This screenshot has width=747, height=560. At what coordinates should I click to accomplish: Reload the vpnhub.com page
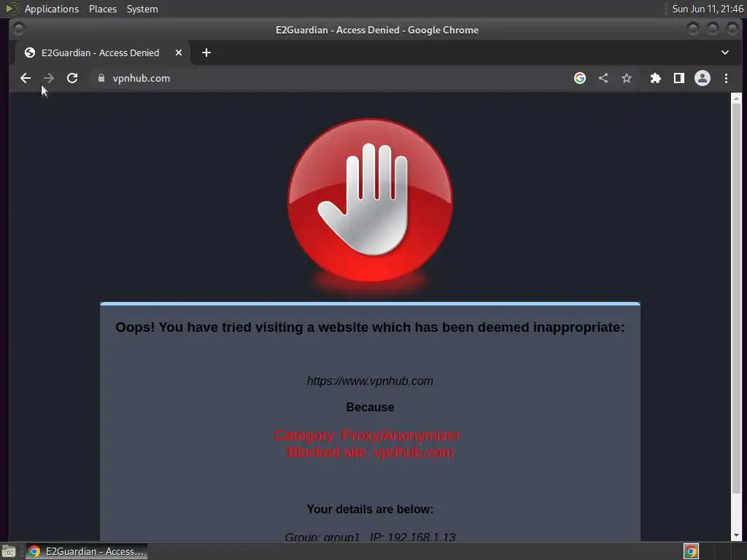[x=72, y=78]
